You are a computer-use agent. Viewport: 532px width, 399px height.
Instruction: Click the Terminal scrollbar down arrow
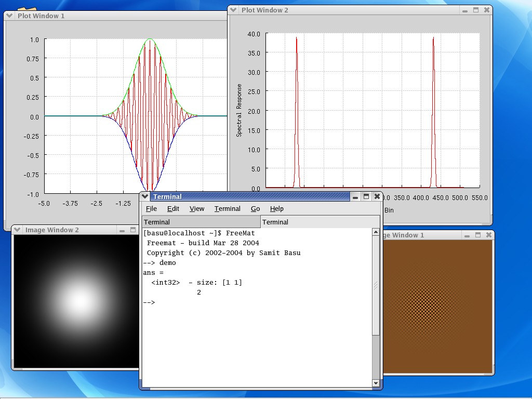click(376, 383)
